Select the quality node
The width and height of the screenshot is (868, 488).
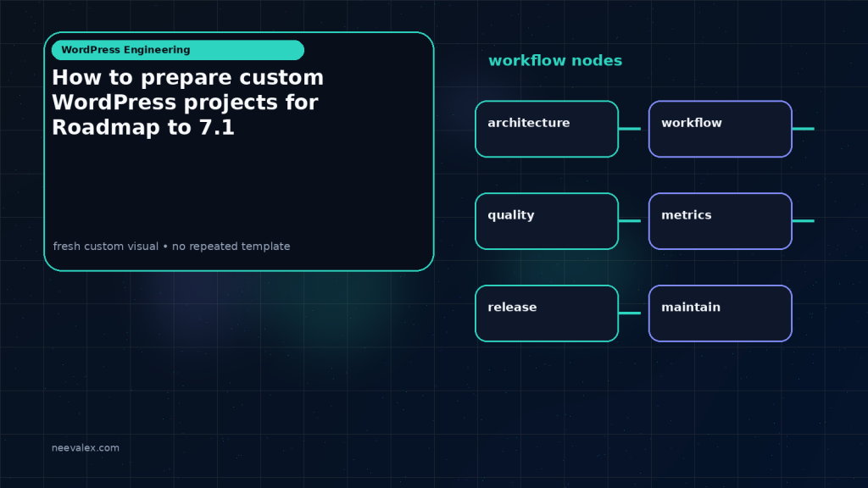pos(547,221)
